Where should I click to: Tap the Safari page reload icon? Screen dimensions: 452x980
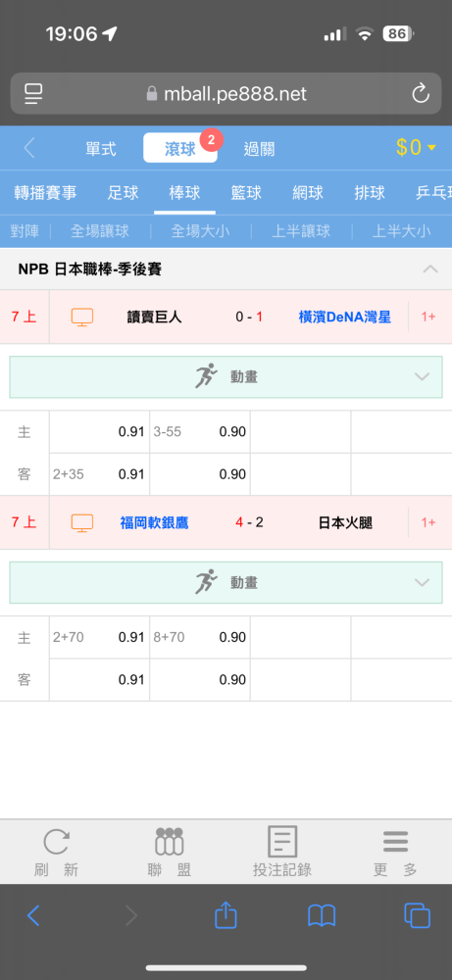pyautogui.click(x=420, y=94)
